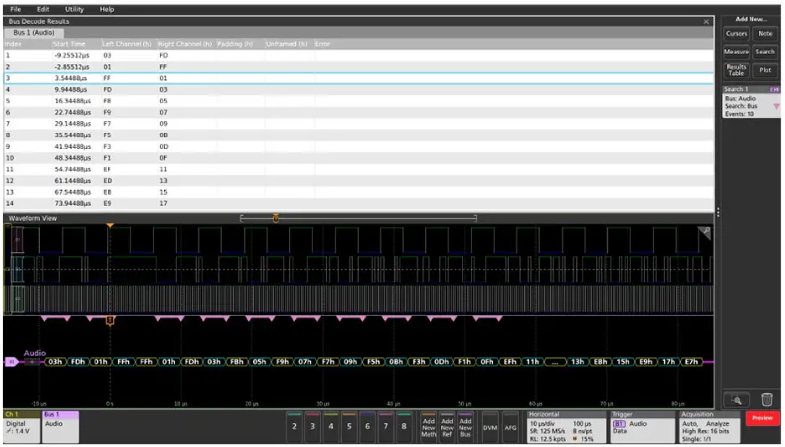
Task: Click the collapsed '...' bus packet
Action: coord(555,362)
